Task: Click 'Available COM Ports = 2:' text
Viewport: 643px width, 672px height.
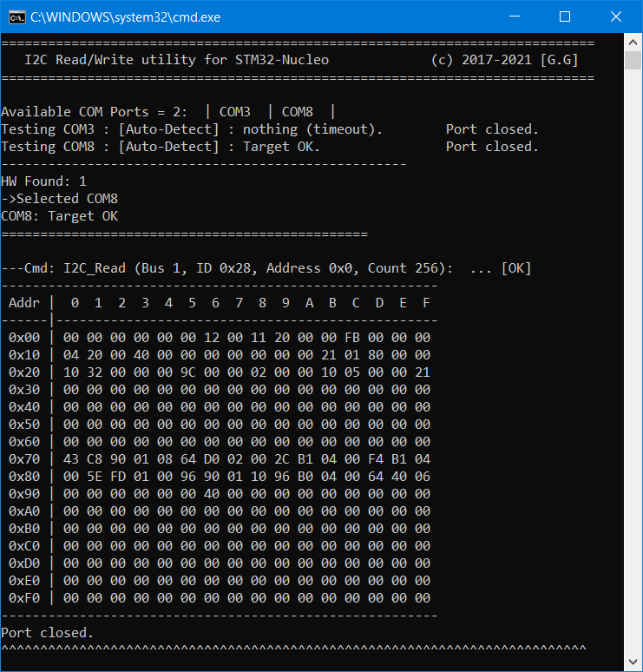Action: click(x=95, y=112)
